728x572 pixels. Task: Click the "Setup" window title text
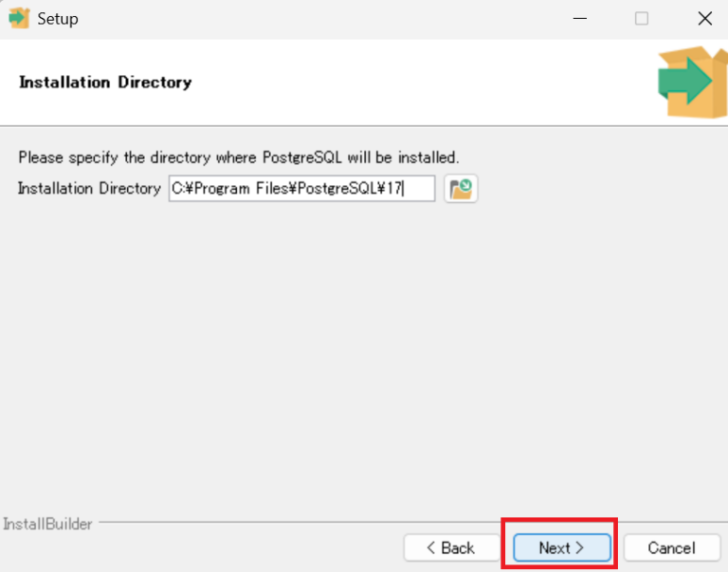[58, 18]
